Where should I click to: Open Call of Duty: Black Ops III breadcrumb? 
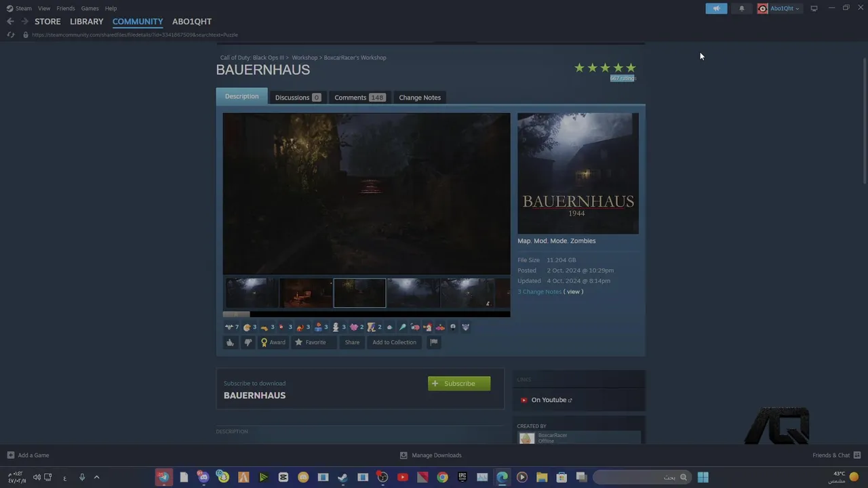252,58
